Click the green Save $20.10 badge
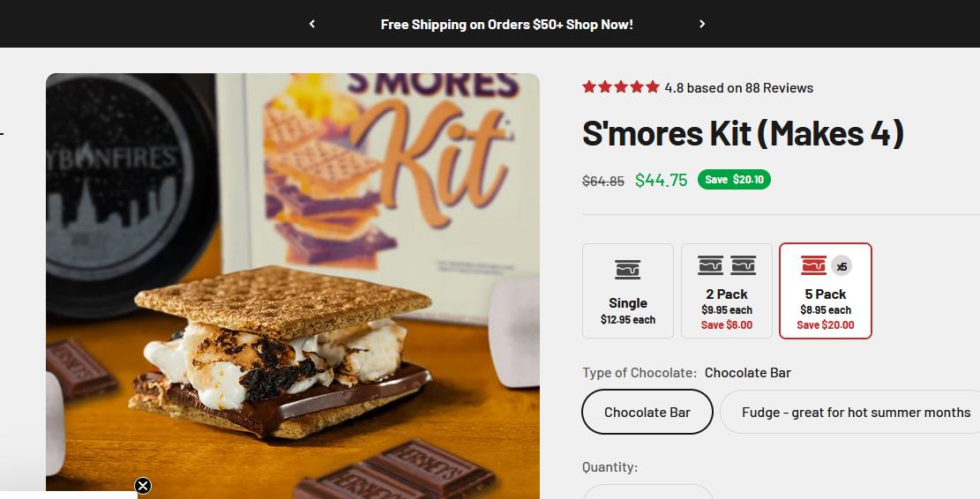 tap(734, 180)
